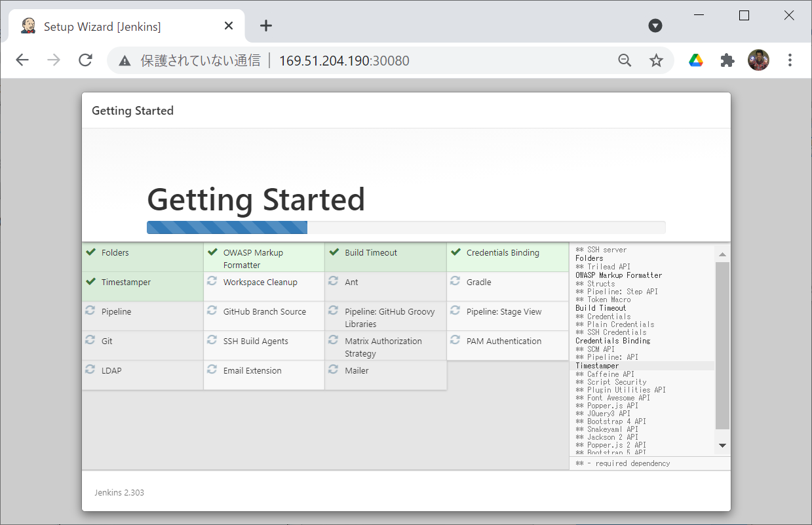
Task: Click the refresh icon beside LDAP
Action: pyautogui.click(x=90, y=370)
